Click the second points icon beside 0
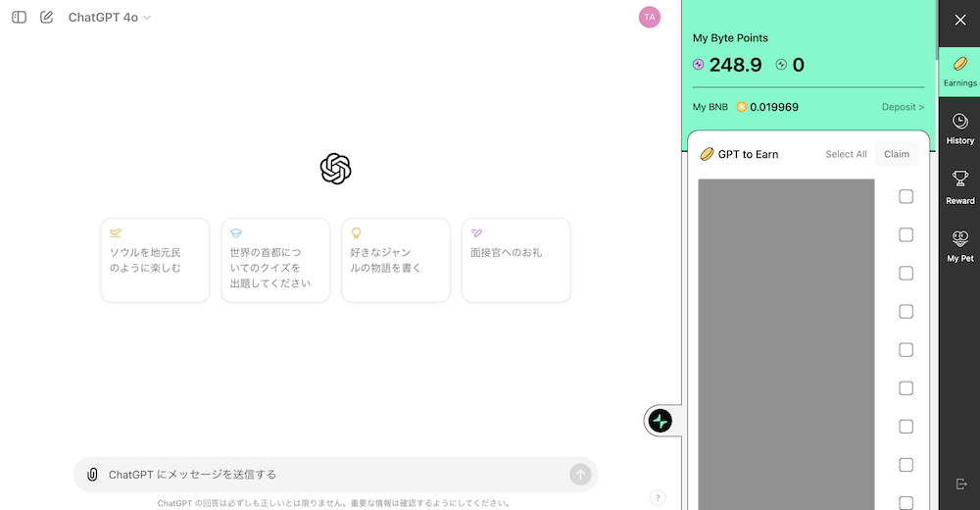Viewport: 980px width, 510px height. tap(781, 64)
